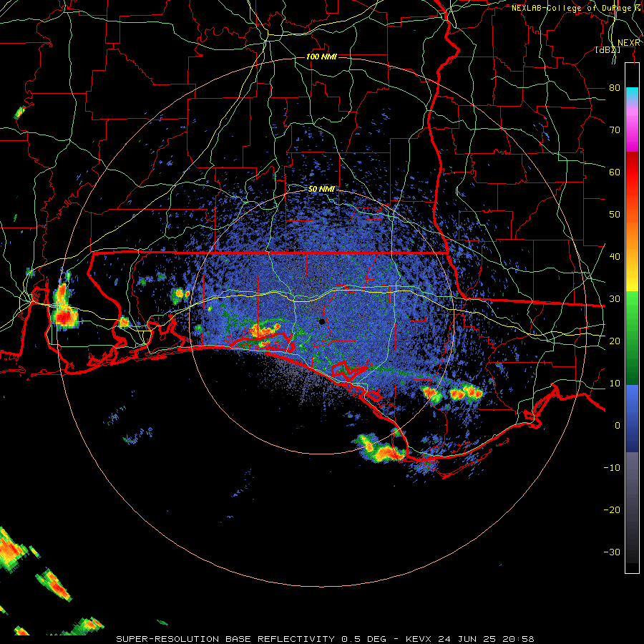Screen dimensions: 644x644
Task: Select the 60 value on the dBZ scale
Action: click(615, 172)
